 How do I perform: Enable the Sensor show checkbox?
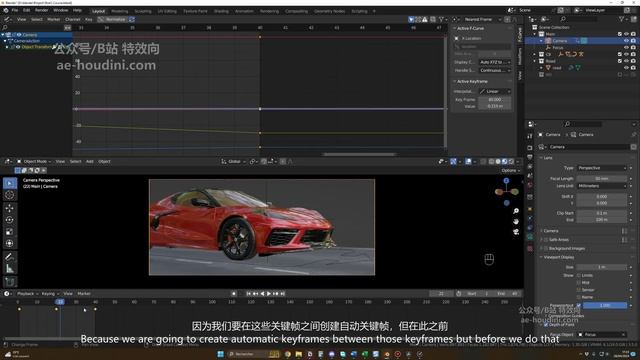tap(579, 290)
